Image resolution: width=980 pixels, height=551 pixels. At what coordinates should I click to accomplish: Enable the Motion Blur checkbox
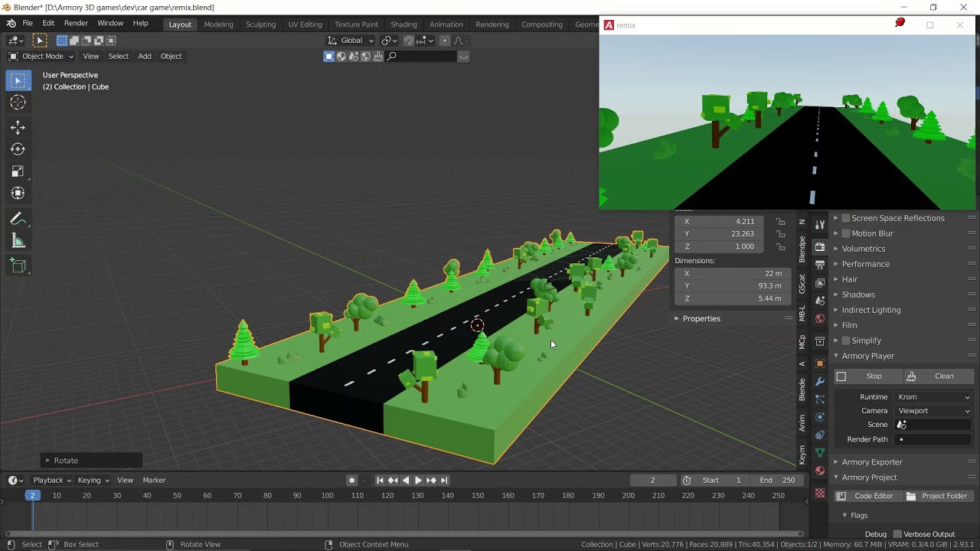(x=846, y=233)
